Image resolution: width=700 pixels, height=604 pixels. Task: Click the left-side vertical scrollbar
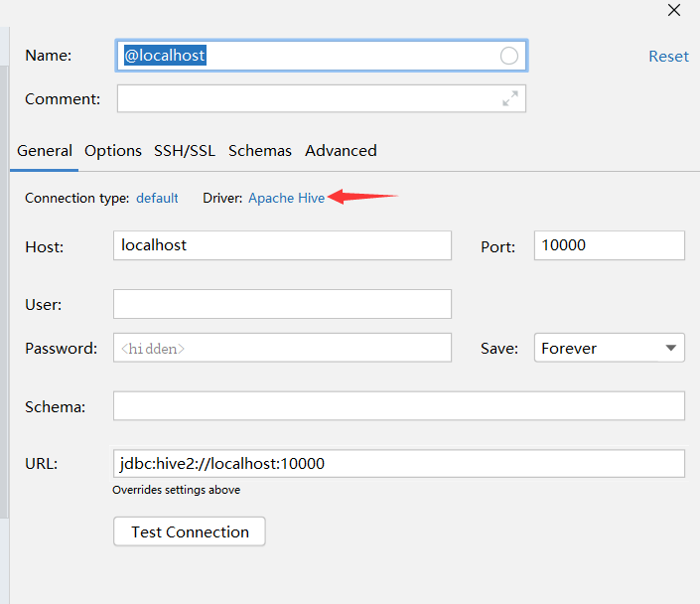pos(4,292)
